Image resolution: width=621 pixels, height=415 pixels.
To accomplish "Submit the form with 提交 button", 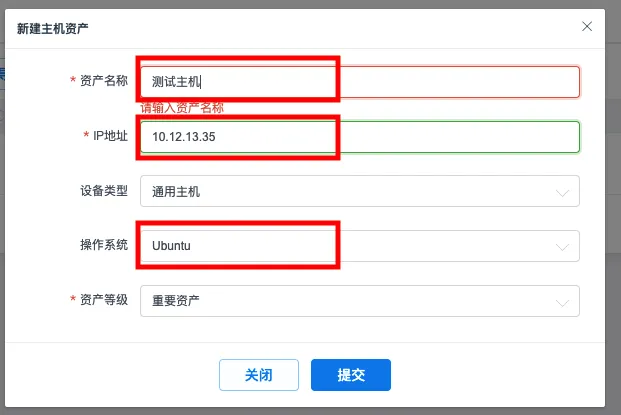I will tap(350, 375).
